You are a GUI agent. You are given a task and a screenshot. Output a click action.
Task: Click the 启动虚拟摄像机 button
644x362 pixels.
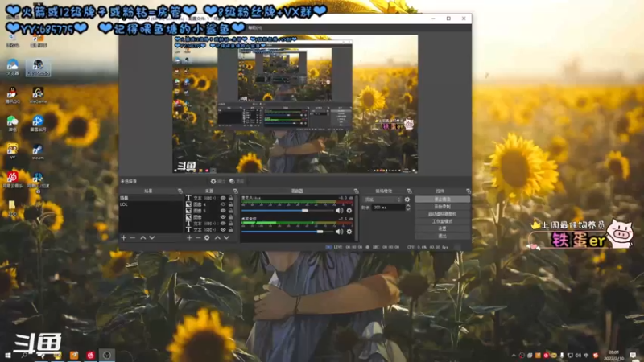(442, 214)
